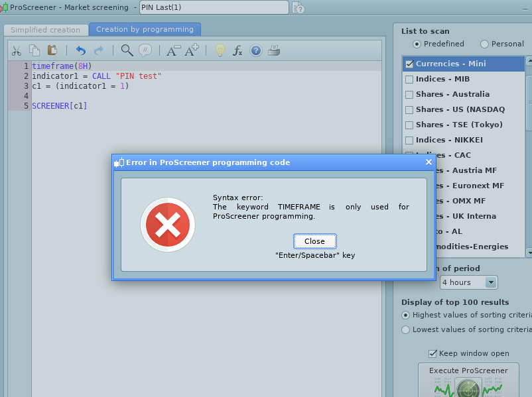Viewport: 532px width, 397px height.
Task: Click the Euronext MF list row
Action: click(x=480, y=186)
